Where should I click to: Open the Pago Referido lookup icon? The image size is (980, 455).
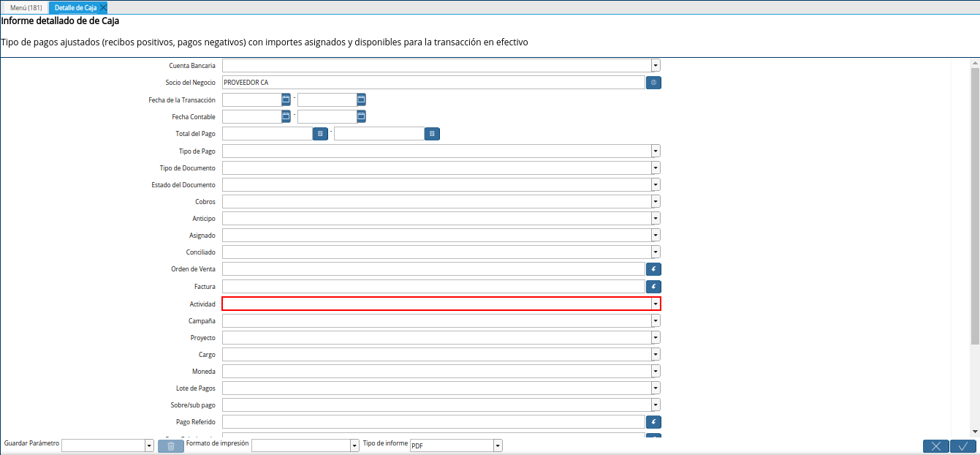coord(653,421)
